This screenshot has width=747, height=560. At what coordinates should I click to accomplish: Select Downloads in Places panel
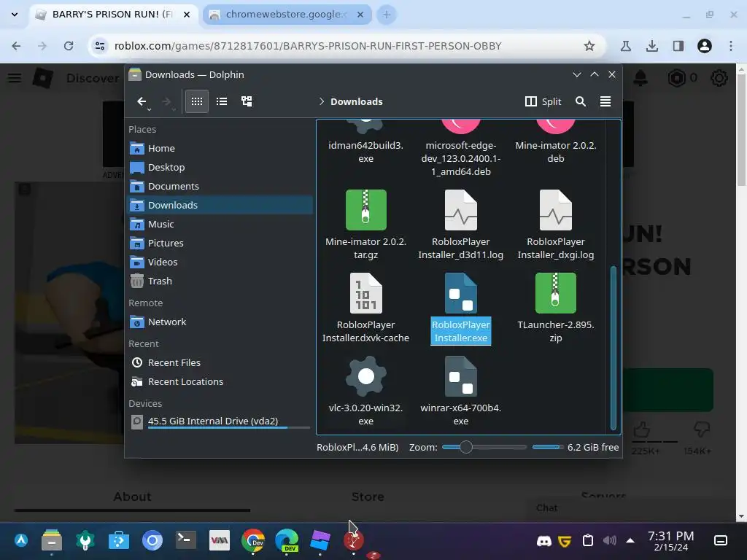[x=220, y=205]
